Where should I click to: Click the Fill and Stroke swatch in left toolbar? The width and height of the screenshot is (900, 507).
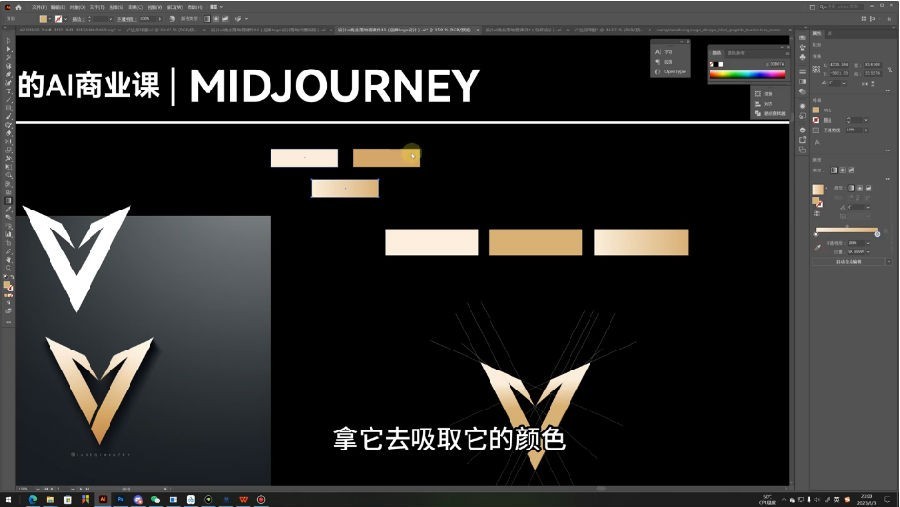[x=8, y=285]
